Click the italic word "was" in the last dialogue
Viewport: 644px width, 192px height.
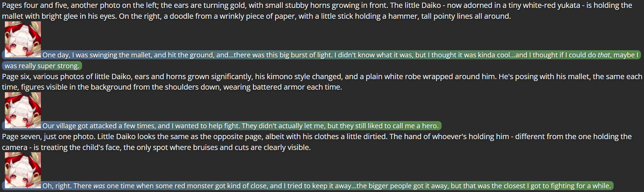pos(99,186)
